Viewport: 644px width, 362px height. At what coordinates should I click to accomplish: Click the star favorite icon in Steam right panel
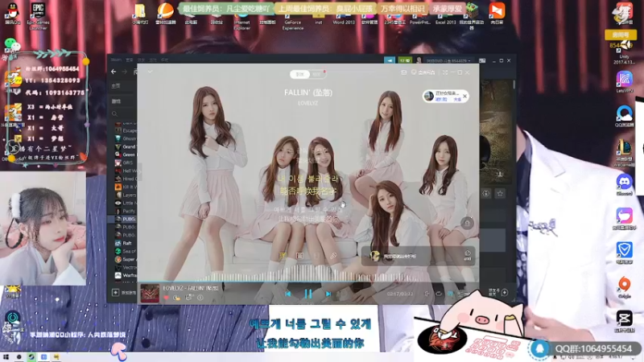click(x=500, y=193)
